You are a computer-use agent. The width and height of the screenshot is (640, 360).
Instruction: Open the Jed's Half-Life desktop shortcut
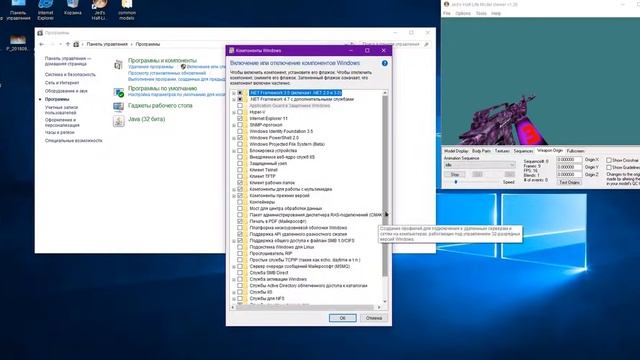pyautogui.click(x=100, y=9)
